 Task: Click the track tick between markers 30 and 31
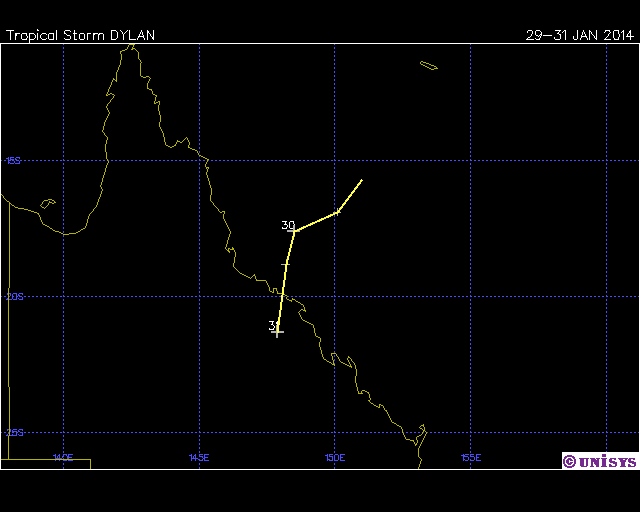pos(286,264)
